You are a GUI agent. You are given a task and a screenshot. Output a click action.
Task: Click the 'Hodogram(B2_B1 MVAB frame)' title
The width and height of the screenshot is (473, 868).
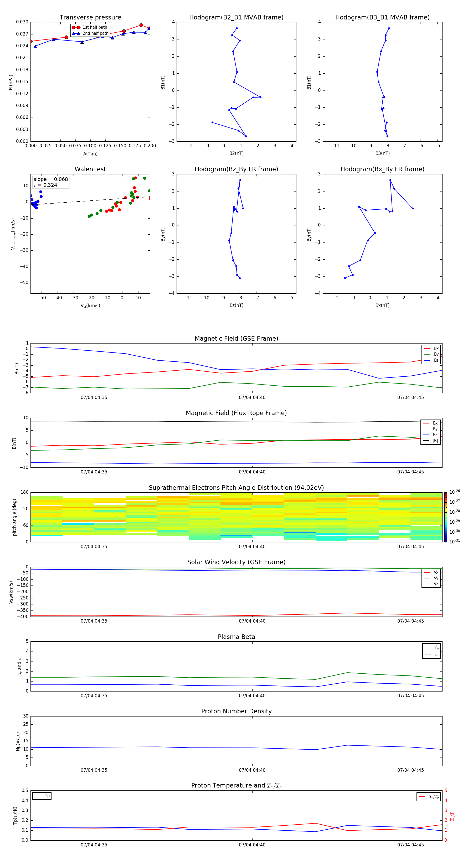click(236, 18)
